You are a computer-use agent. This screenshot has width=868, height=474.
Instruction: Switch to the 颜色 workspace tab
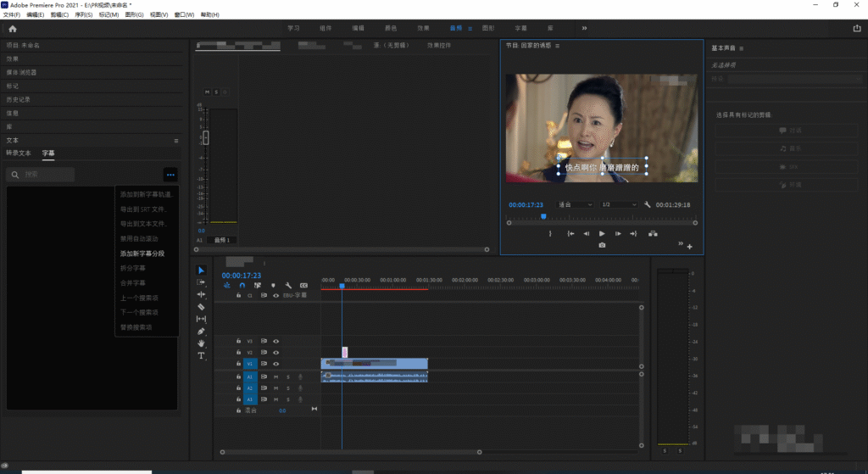pos(390,28)
